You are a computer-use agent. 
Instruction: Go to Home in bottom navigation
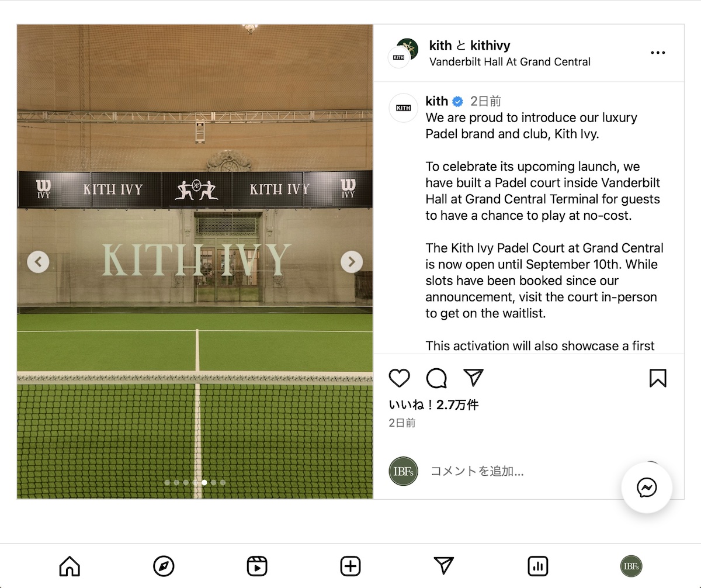[70, 566]
